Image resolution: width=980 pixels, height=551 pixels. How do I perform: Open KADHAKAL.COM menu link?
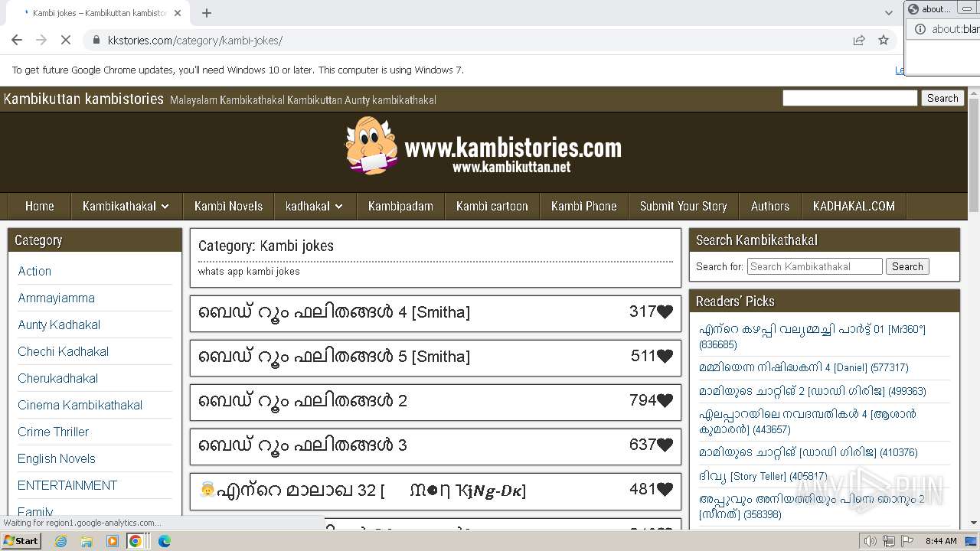[x=854, y=206]
